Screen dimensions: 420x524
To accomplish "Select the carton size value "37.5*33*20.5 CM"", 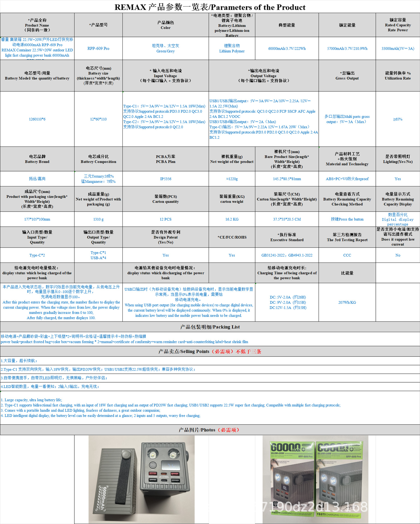I will click(287, 219).
